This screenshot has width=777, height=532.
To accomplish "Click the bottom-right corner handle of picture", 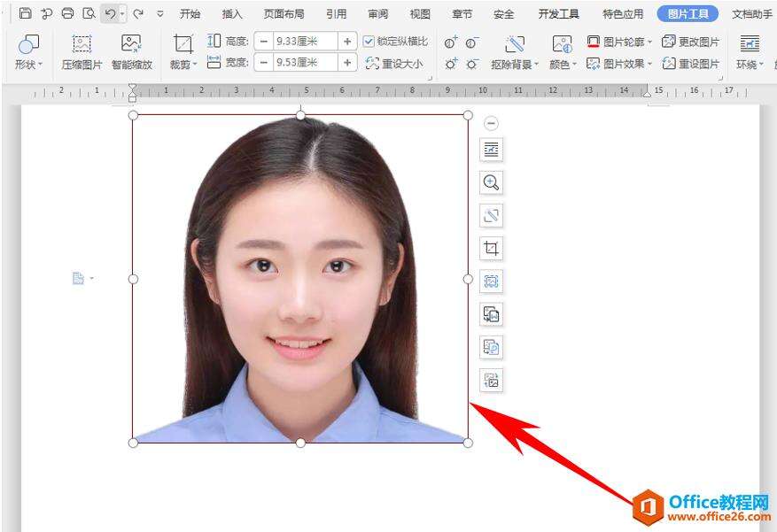I will [x=468, y=443].
